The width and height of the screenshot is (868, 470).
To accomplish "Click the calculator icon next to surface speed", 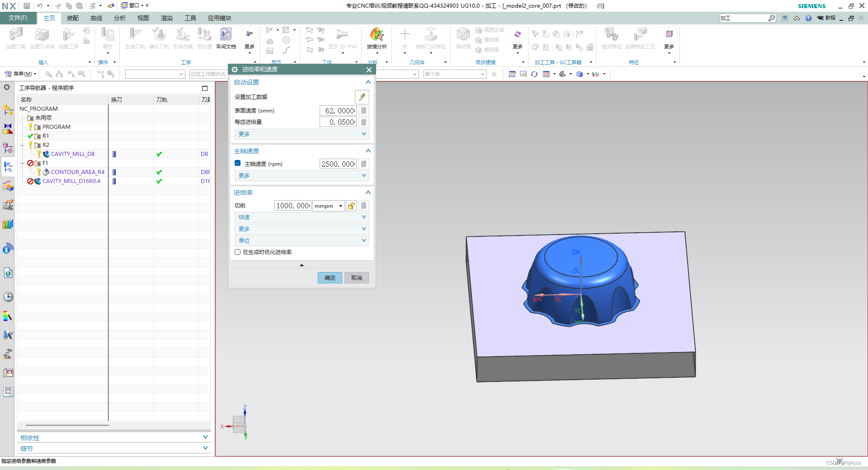I will (x=363, y=111).
